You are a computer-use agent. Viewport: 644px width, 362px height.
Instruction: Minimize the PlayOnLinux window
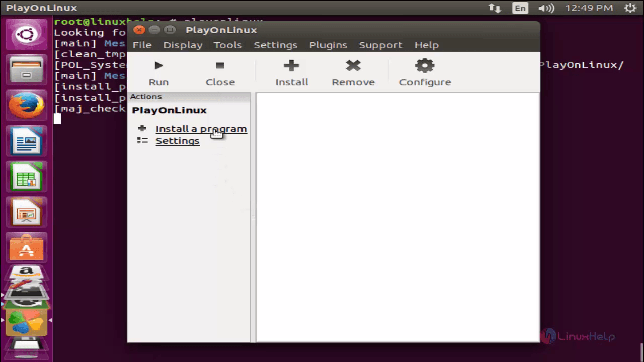(155, 30)
